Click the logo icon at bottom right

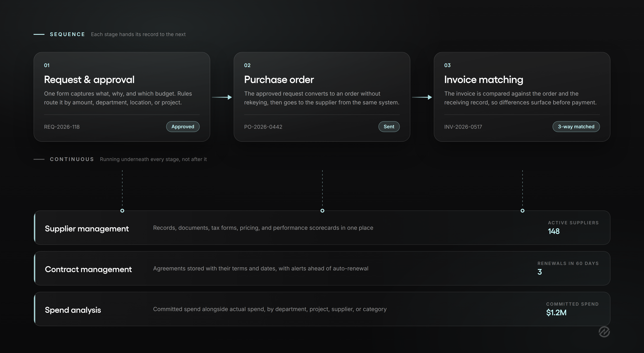click(604, 331)
